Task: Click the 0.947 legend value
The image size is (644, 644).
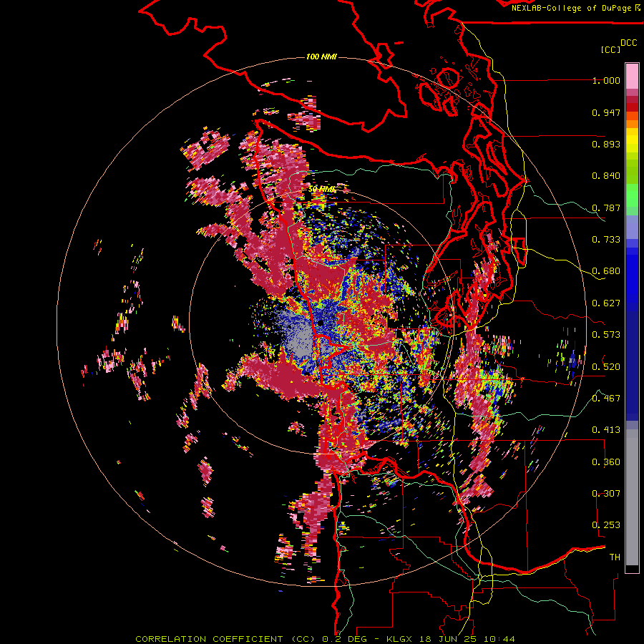Action: coord(606,112)
